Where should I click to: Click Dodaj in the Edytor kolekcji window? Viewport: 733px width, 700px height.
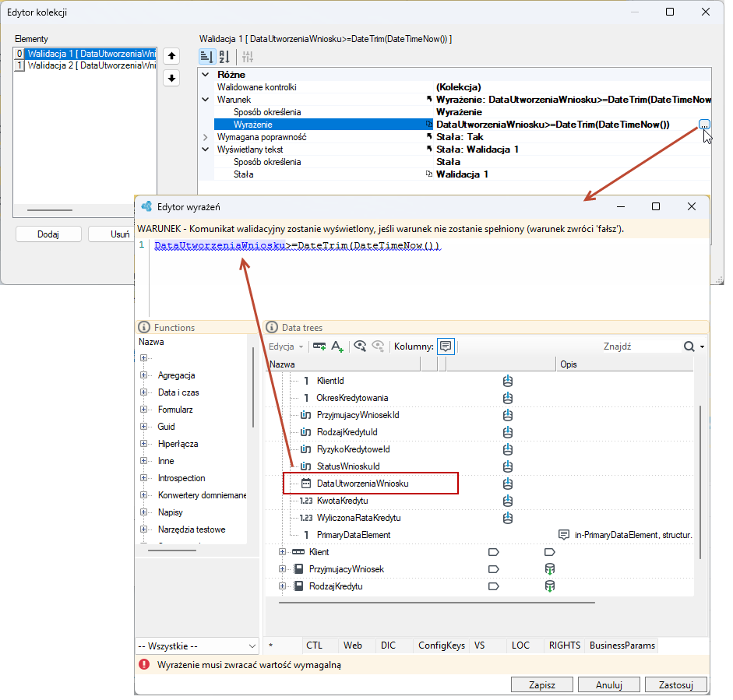tap(48, 234)
